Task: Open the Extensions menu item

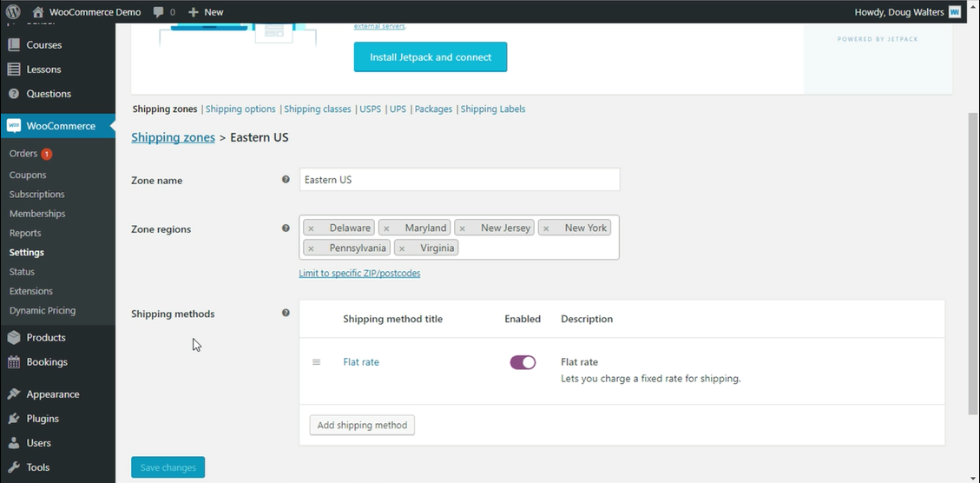Action: point(31,292)
